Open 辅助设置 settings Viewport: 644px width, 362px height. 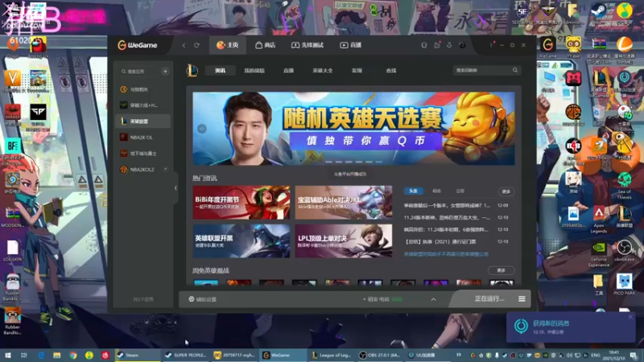click(203, 299)
